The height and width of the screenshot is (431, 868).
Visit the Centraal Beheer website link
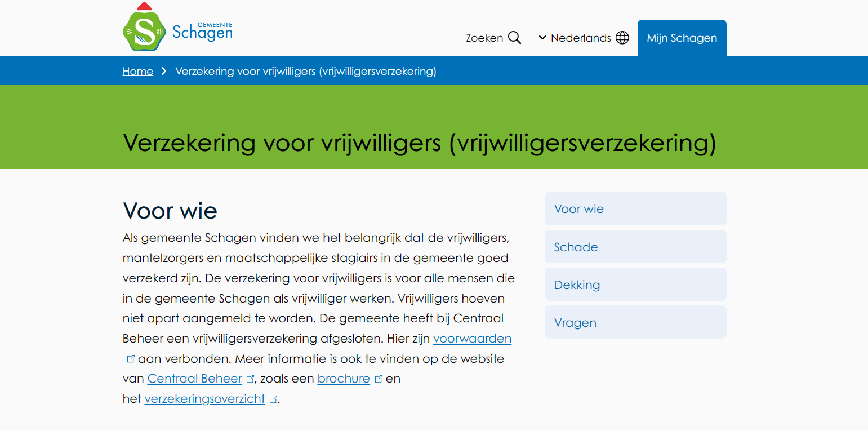194,378
